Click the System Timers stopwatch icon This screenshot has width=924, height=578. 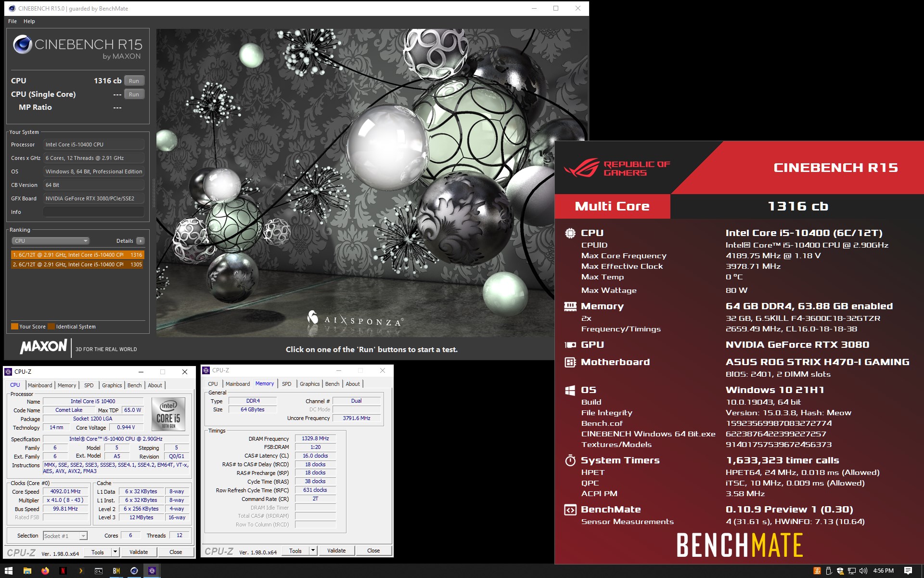tap(570, 460)
